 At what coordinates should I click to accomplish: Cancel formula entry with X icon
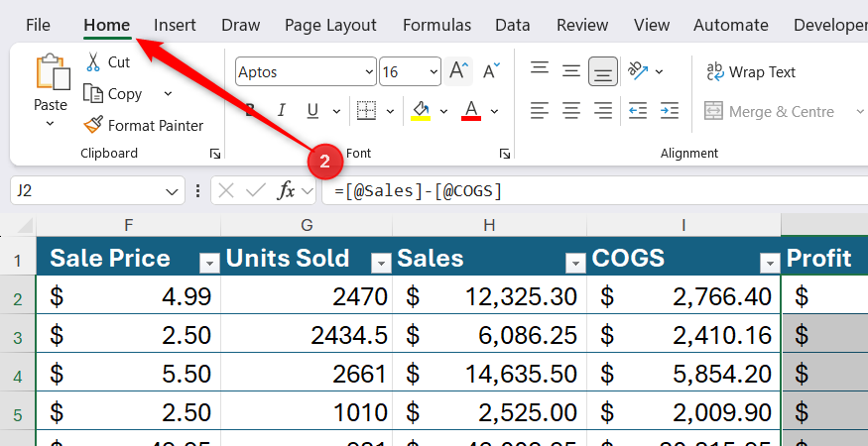pyautogui.click(x=226, y=191)
